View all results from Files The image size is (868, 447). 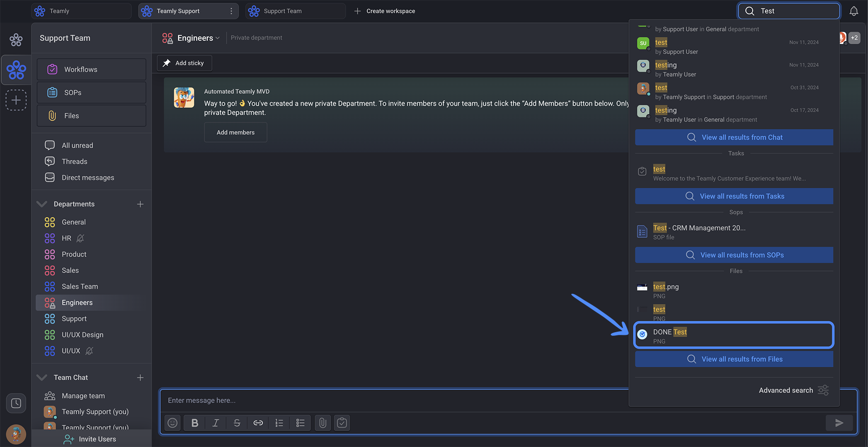[734, 359]
